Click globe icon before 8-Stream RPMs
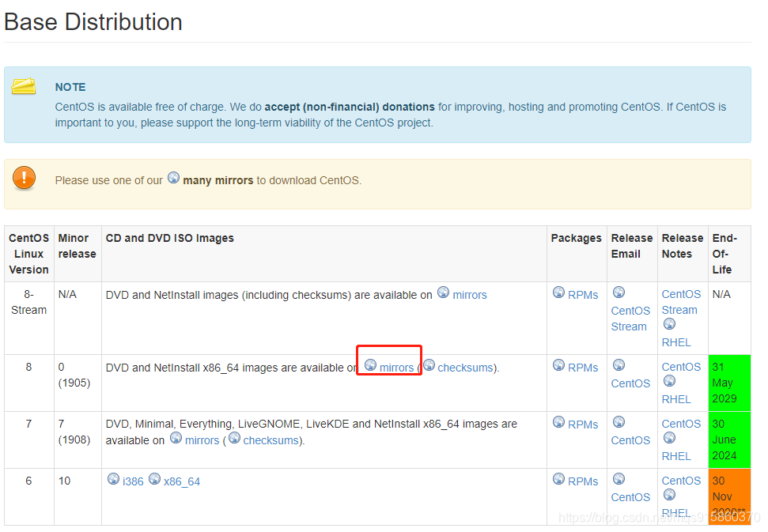 coord(559,292)
